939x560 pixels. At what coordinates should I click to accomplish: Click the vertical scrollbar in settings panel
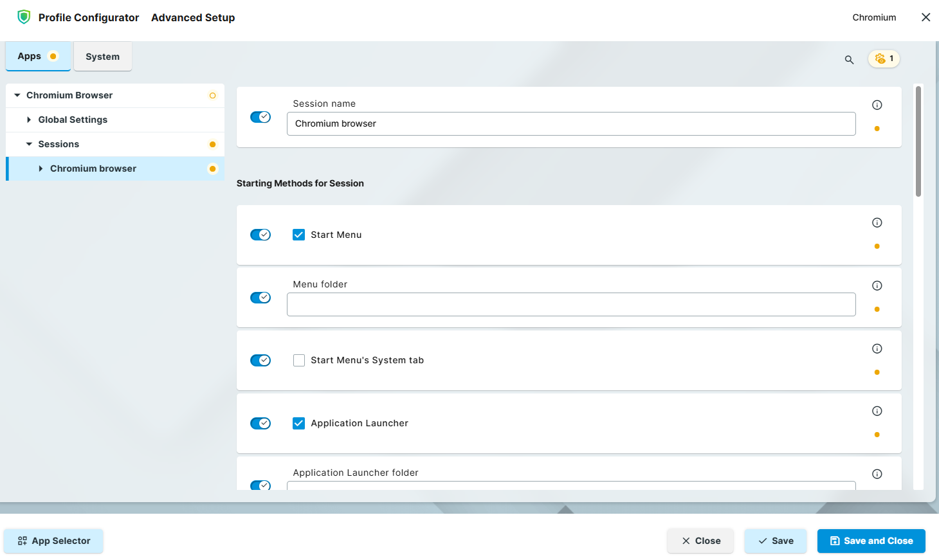point(918,141)
